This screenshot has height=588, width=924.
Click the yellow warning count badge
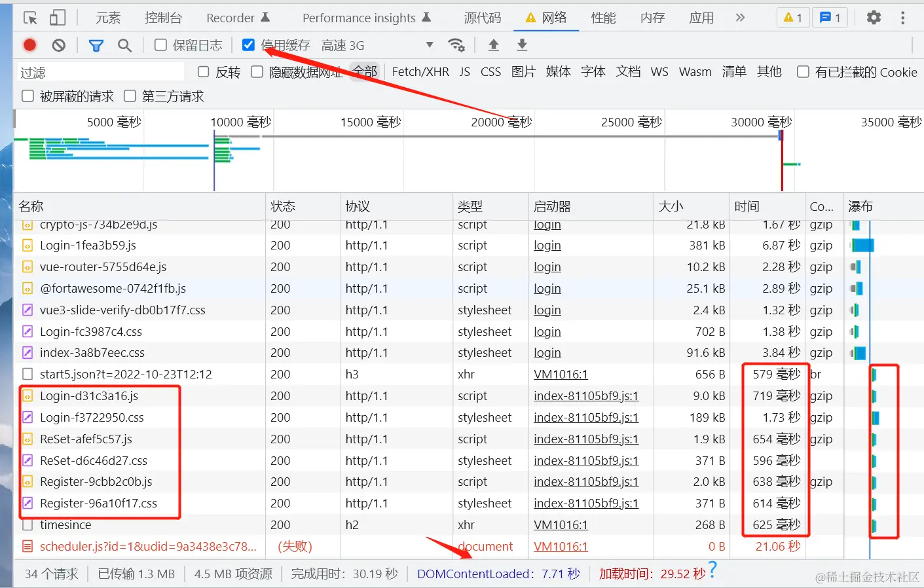(x=792, y=18)
